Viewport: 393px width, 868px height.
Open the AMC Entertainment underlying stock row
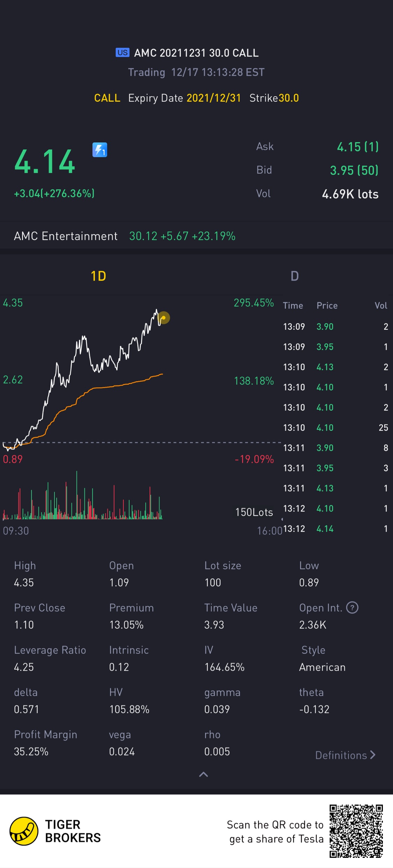[124, 236]
